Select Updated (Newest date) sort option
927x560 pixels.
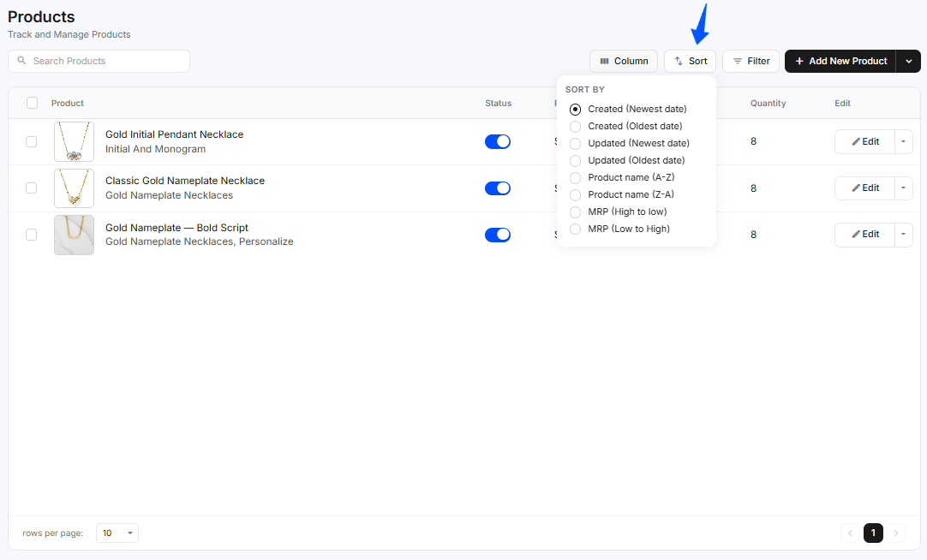[x=630, y=144]
